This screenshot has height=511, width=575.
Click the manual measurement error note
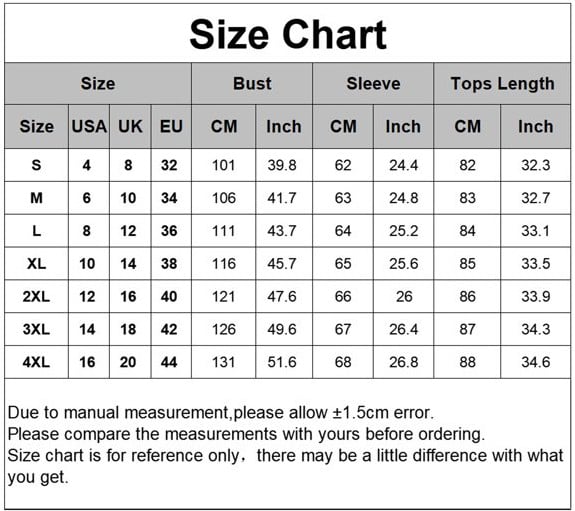[221, 413]
